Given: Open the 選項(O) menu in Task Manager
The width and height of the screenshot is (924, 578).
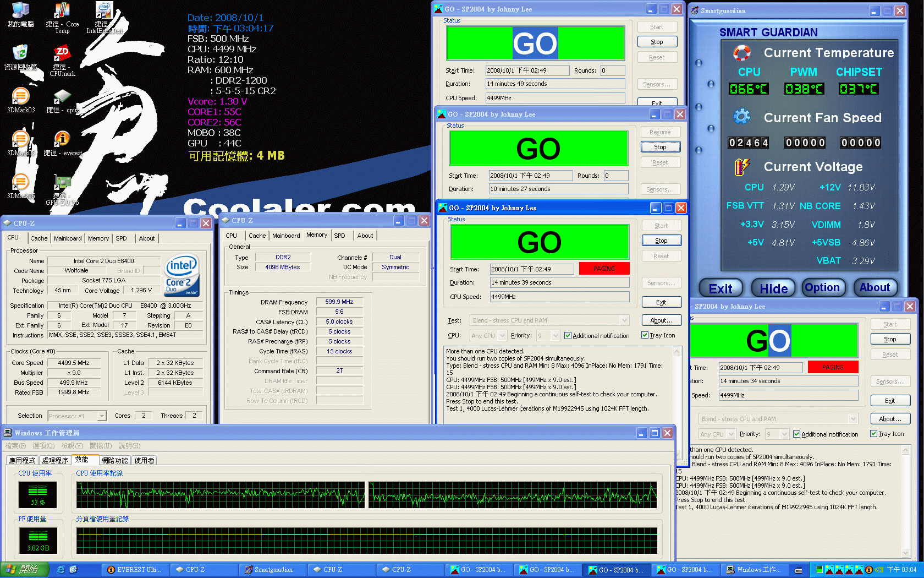Looking at the screenshot, I should click(43, 446).
